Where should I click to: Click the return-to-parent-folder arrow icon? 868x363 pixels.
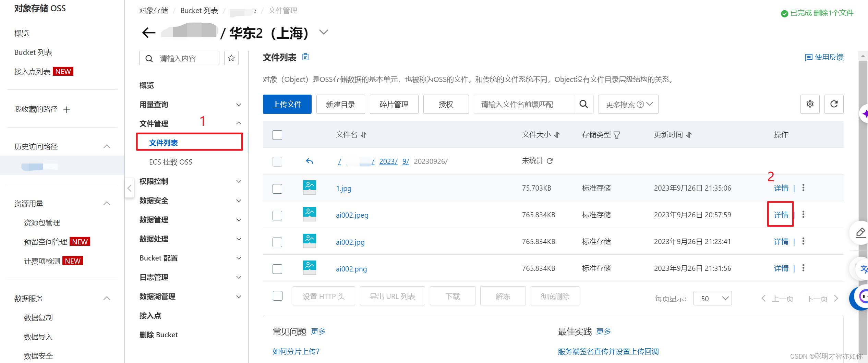pyautogui.click(x=310, y=161)
